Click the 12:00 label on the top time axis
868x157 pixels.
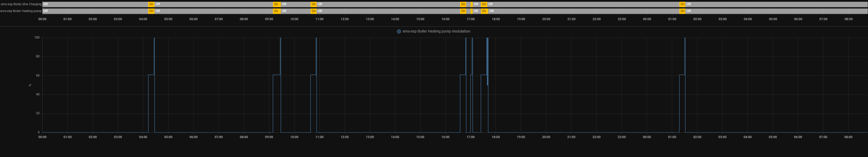pos(344,19)
